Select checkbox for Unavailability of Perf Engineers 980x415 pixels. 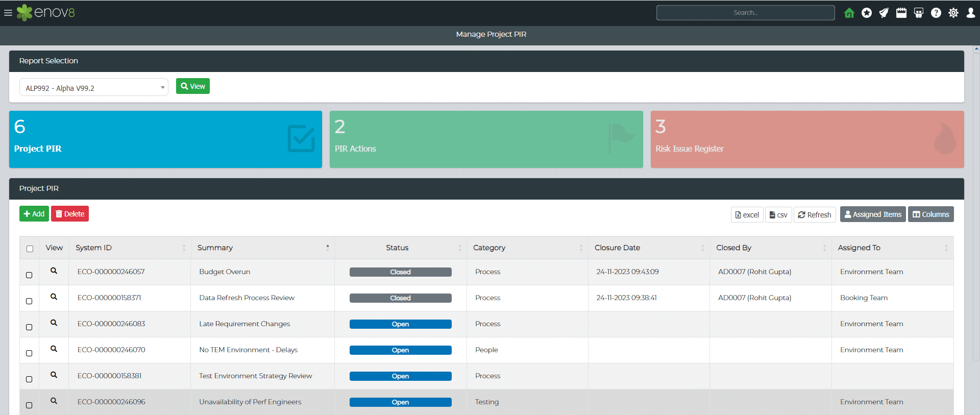[29, 405]
